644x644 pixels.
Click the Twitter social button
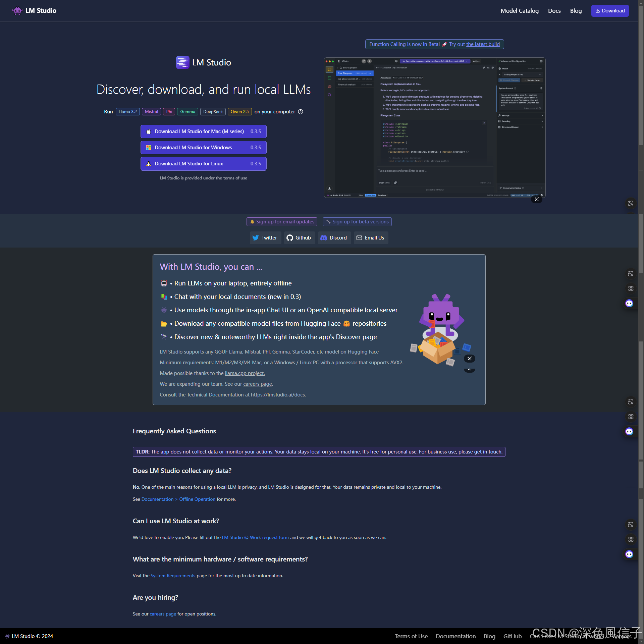pos(265,238)
